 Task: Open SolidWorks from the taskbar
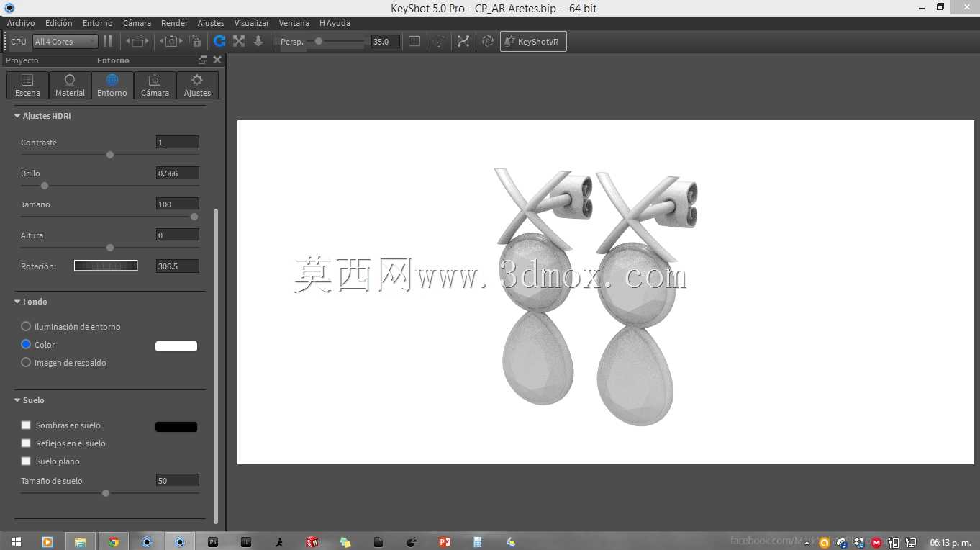point(312,541)
